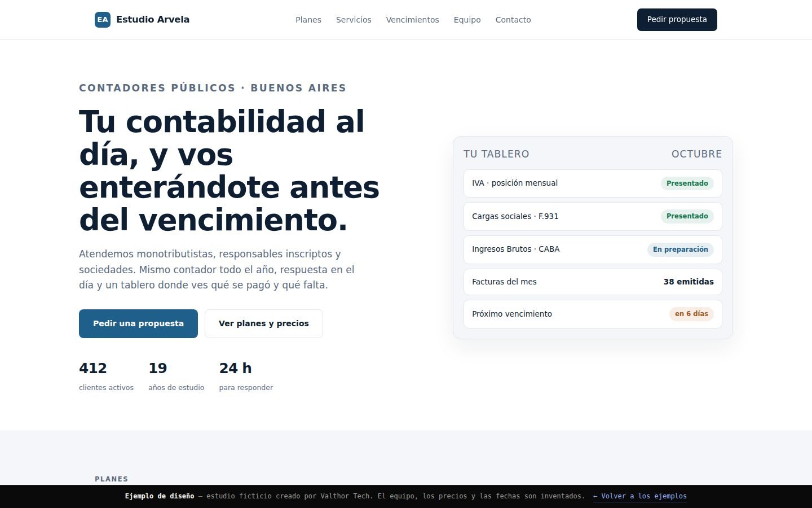Select the Facturas del mes row
This screenshot has height=508, width=812.
[x=593, y=282]
